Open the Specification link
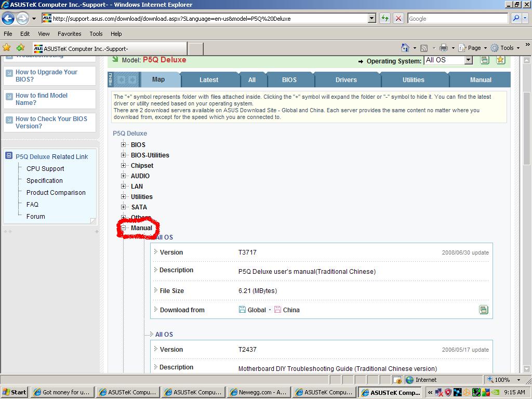 (45, 180)
